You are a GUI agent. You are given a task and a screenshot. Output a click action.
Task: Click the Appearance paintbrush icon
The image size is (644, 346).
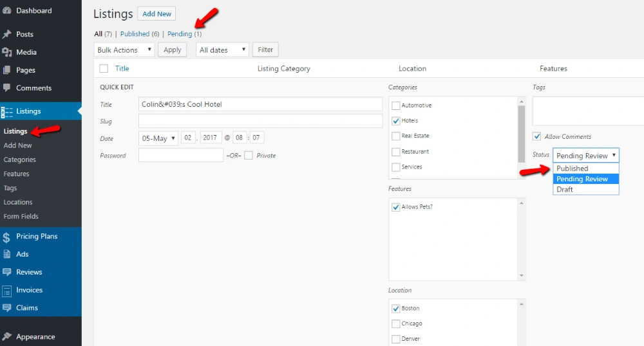coord(7,336)
